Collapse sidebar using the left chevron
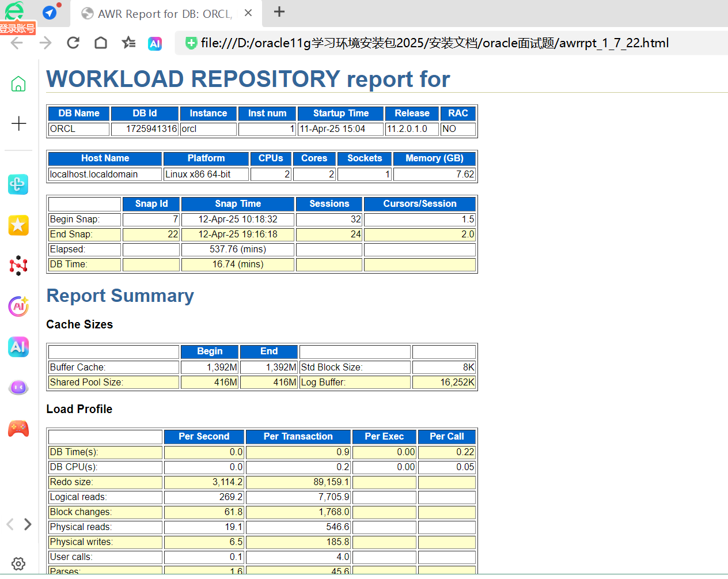Viewport: 728px width, 579px height. (9, 524)
